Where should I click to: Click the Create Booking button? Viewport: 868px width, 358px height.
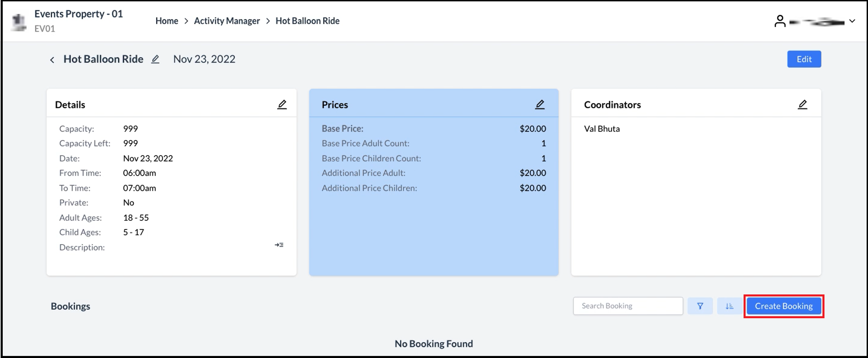point(784,306)
